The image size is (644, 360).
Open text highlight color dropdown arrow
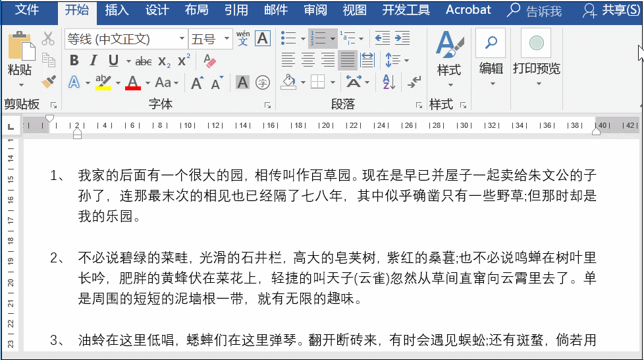118,82
